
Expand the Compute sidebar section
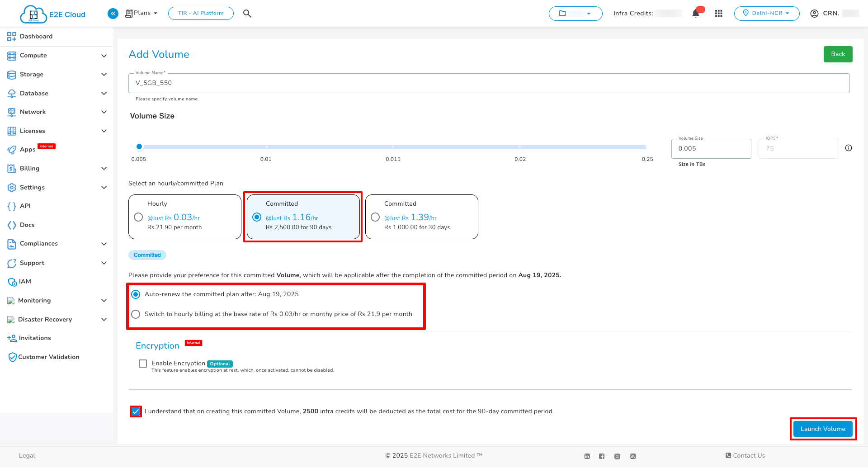click(x=57, y=56)
